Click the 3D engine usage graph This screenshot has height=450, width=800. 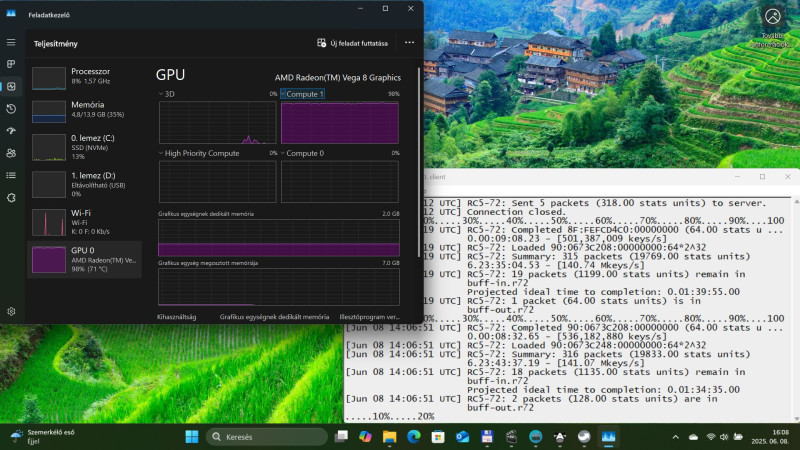pos(217,122)
